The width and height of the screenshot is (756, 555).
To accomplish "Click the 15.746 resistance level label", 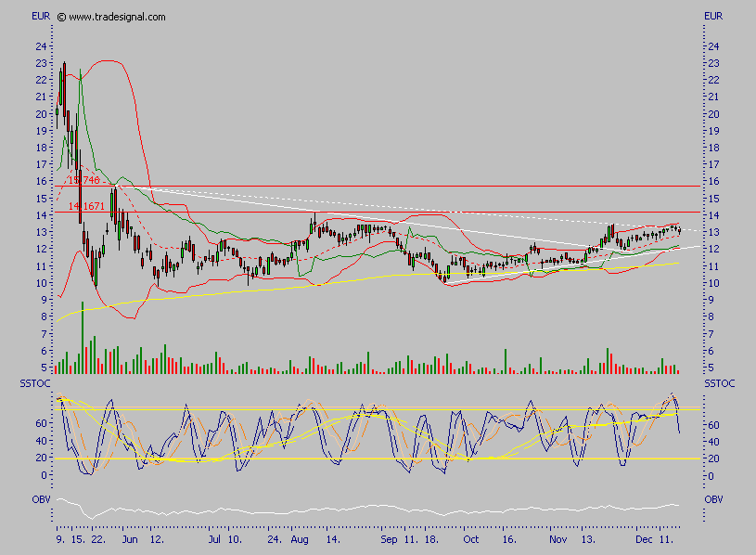I will 83,180.
